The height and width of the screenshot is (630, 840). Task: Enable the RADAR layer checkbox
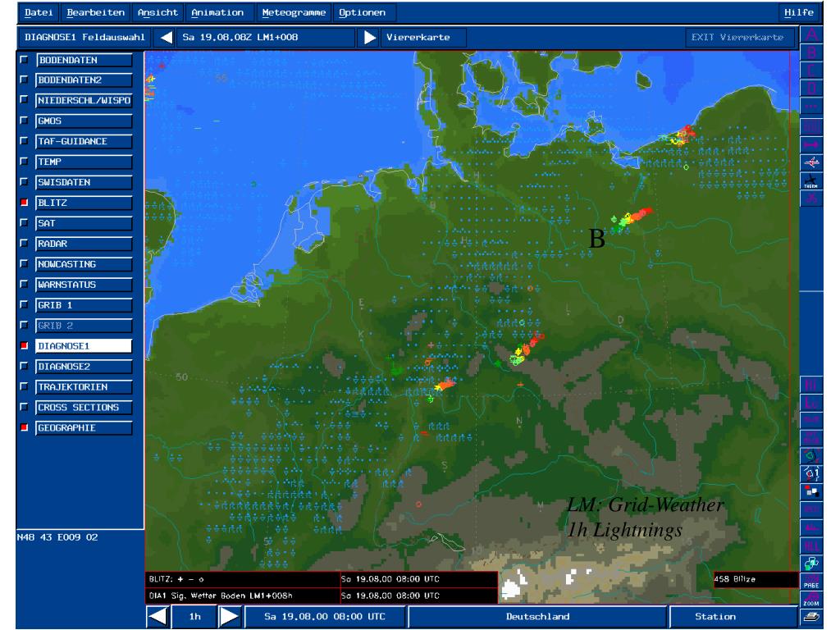[25, 244]
